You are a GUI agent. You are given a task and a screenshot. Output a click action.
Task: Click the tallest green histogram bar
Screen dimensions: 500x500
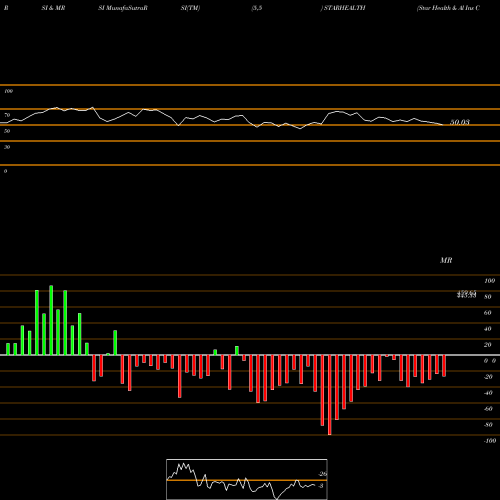coord(51,320)
